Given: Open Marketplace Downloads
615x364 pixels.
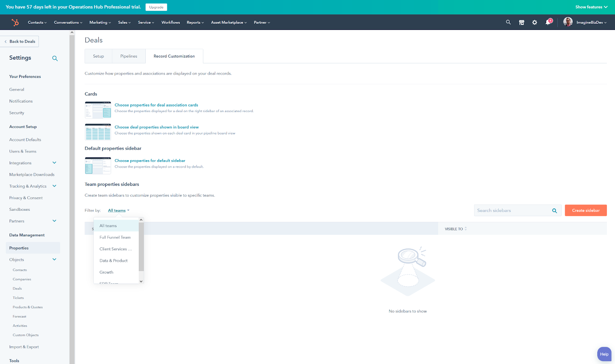Looking at the screenshot, I should pyautogui.click(x=32, y=174).
